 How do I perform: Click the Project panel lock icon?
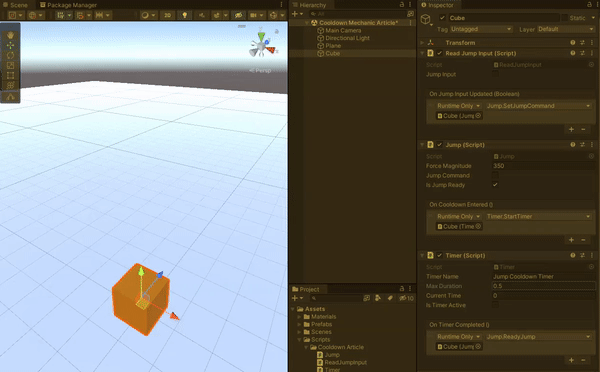point(401,289)
